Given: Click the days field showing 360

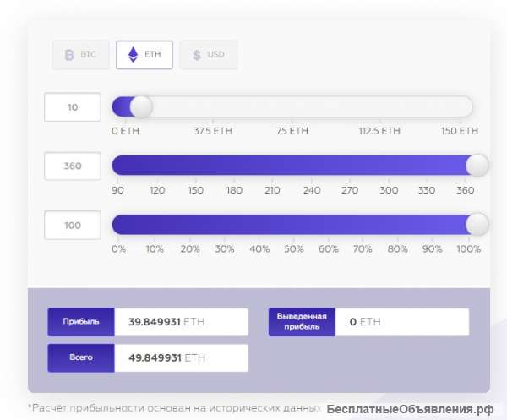Looking at the screenshot, I should pos(73,166).
